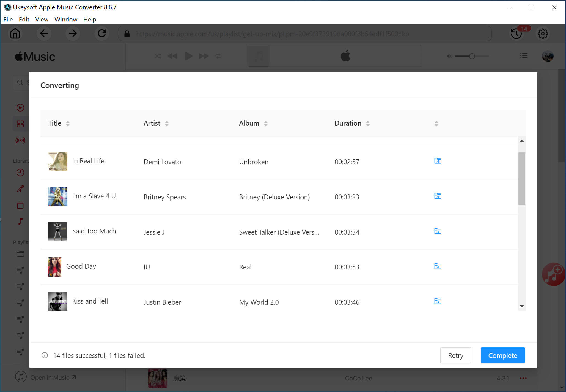
Task: Click the history icon showing 14 items
Action: [x=516, y=34]
